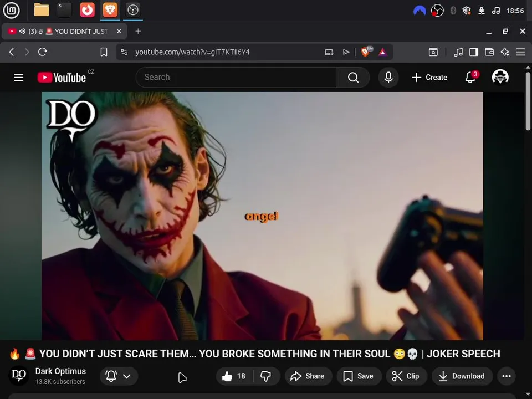Switch to OBS Studio in taskbar
Screen dimensions: 532x399
coord(132,10)
